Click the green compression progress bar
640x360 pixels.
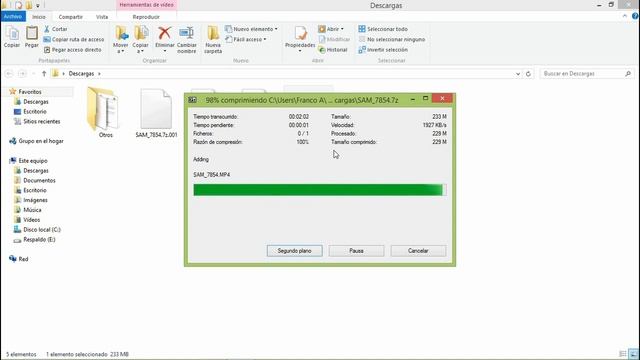pos(320,190)
